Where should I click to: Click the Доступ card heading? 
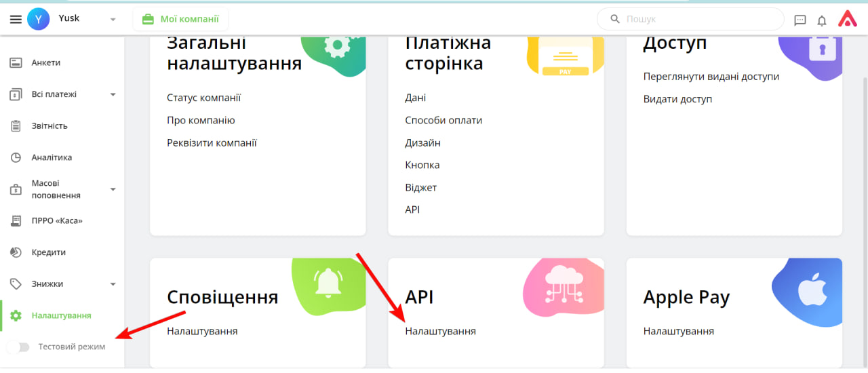(x=675, y=43)
